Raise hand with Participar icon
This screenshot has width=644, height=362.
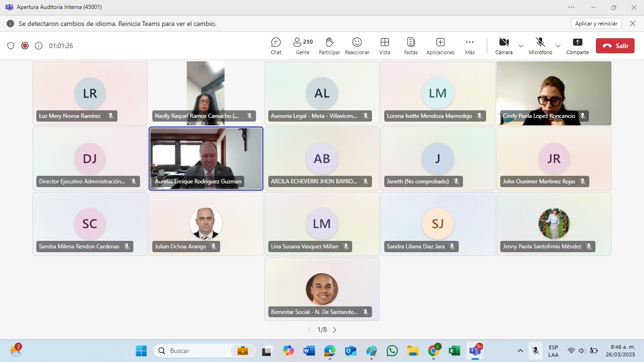(x=330, y=46)
